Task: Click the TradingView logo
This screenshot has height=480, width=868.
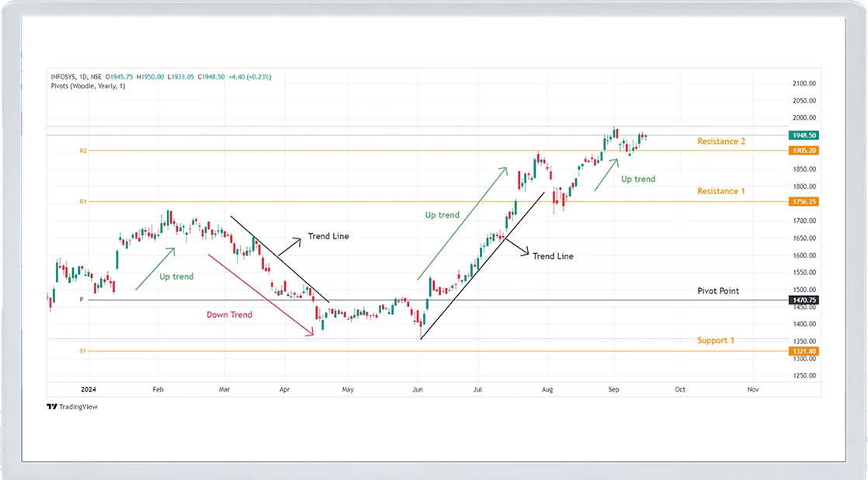Action: [72, 406]
